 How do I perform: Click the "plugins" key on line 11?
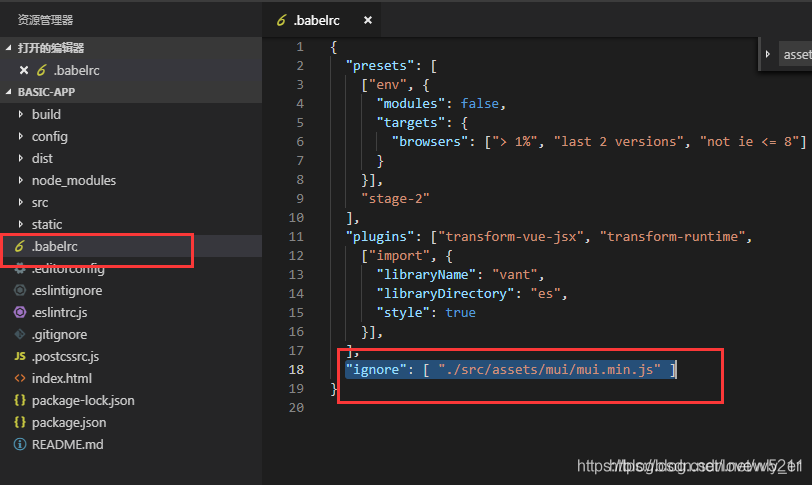[x=380, y=237]
